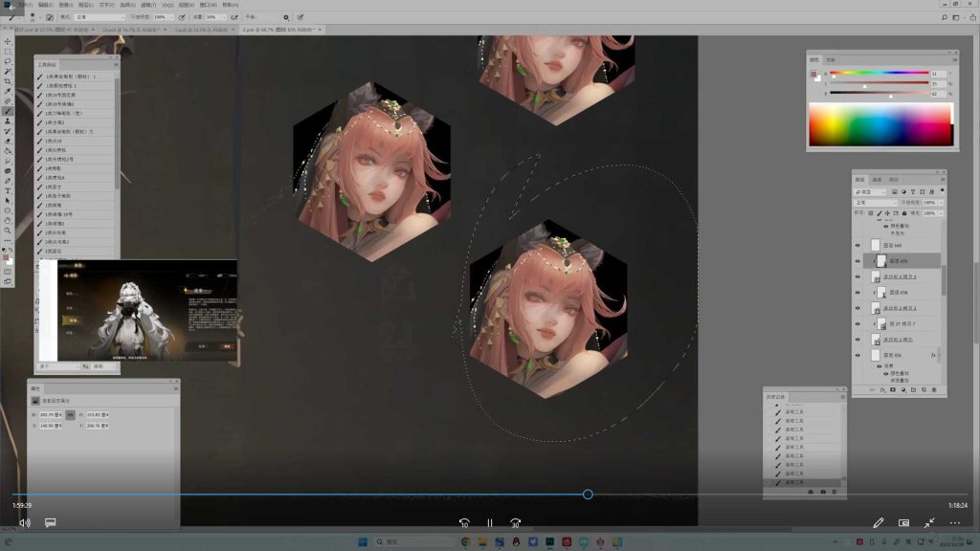Select the Rectangular Marquee tool
Viewport: 980px width, 551px height.
point(8,52)
